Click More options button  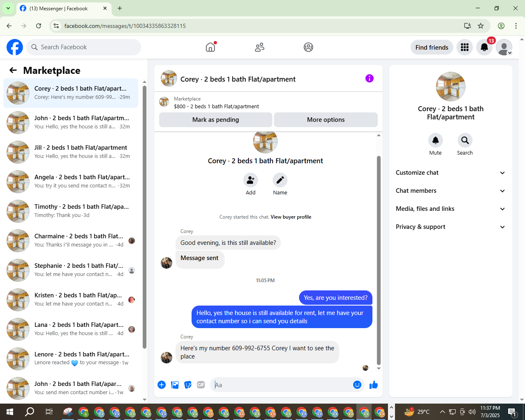tap(326, 120)
